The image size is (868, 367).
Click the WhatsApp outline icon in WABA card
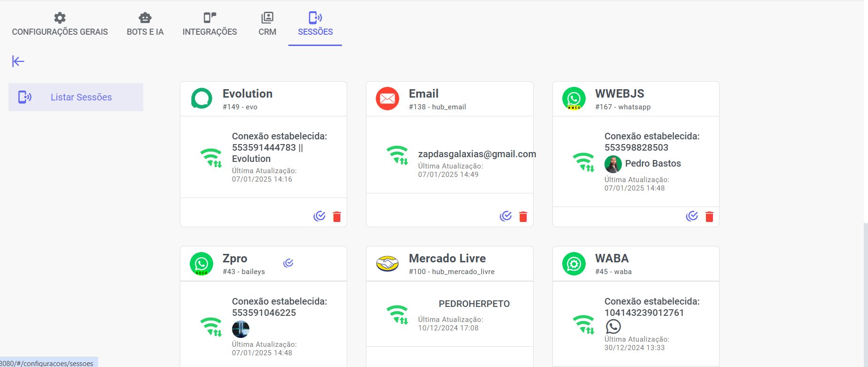click(613, 326)
